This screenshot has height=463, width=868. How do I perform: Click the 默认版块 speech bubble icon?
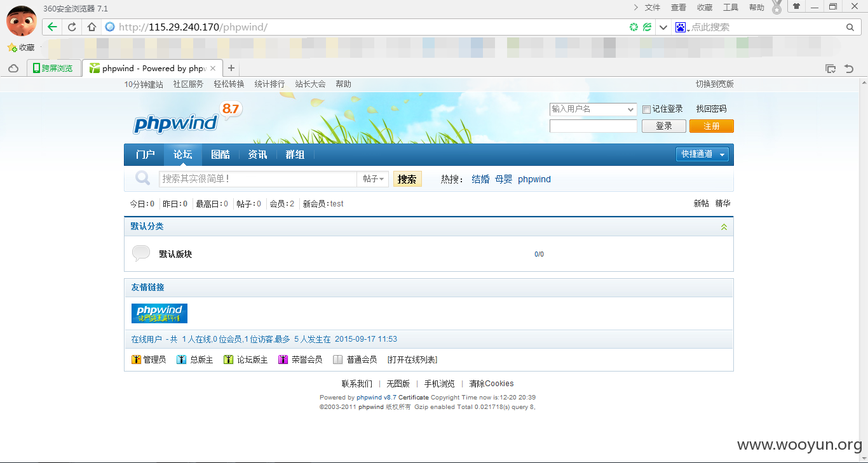[141, 253]
